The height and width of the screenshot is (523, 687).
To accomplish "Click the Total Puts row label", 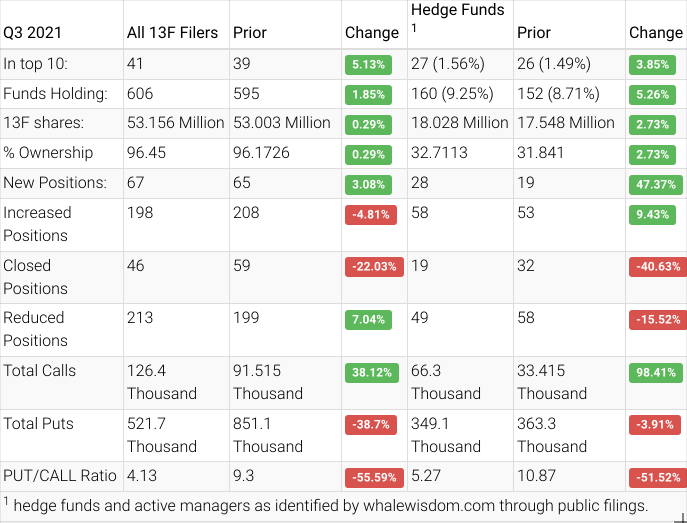I will (x=38, y=423).
